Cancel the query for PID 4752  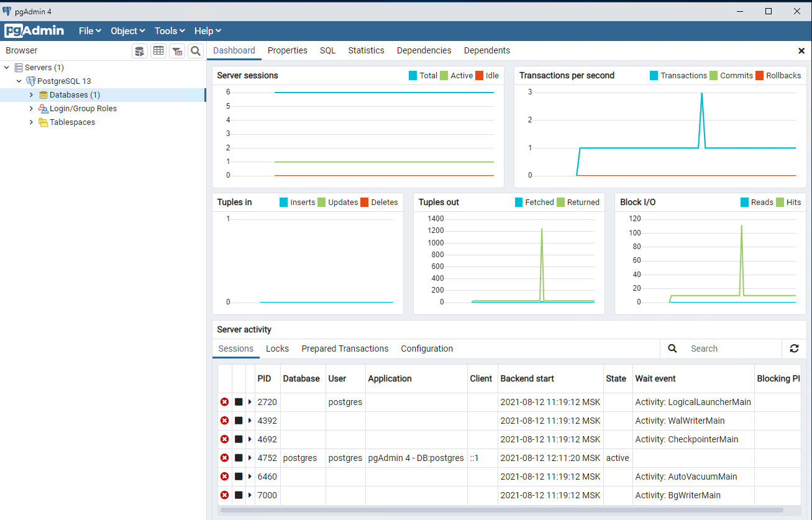click(x=238, y=458)
